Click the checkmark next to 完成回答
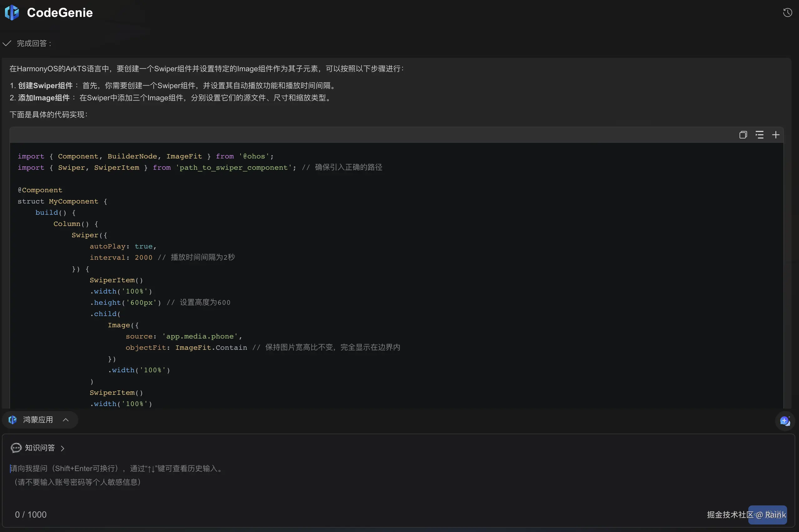 point(7,43)
